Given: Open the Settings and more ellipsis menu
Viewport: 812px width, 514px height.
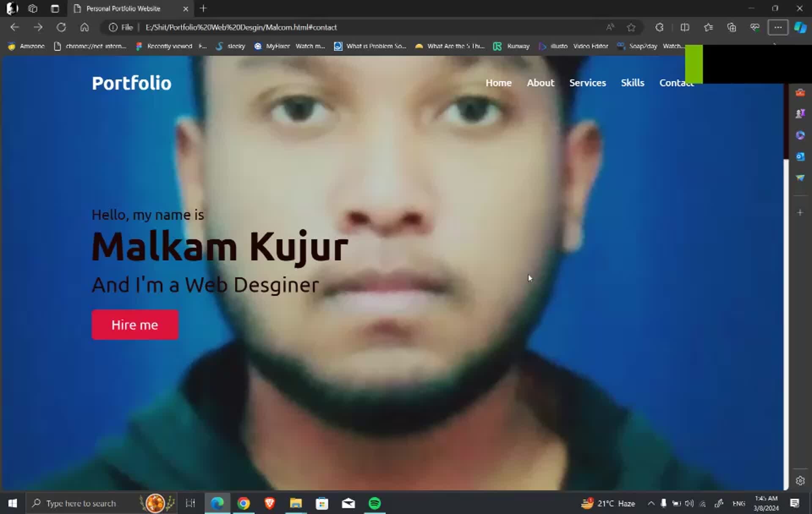Looking at the screenshot, I should coord(778,27).
